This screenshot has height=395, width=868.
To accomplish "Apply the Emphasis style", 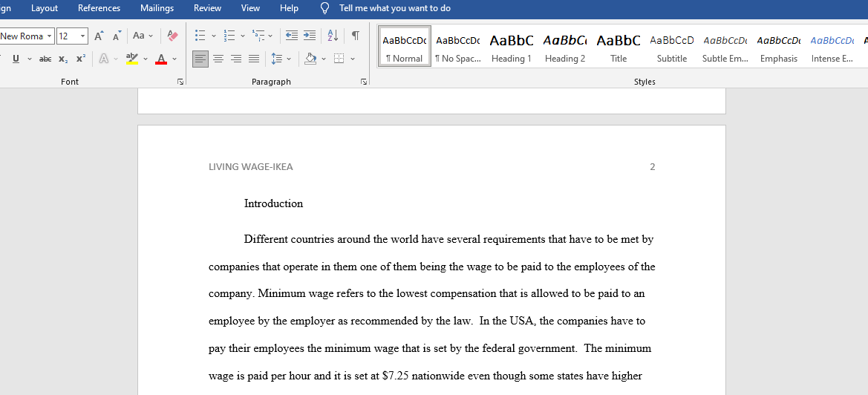I will click(x=779, y=47).
